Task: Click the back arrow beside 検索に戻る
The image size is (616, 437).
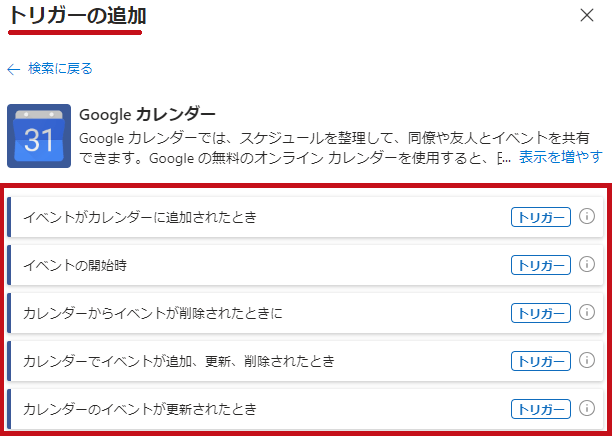Action: click(x=14, y=70)
